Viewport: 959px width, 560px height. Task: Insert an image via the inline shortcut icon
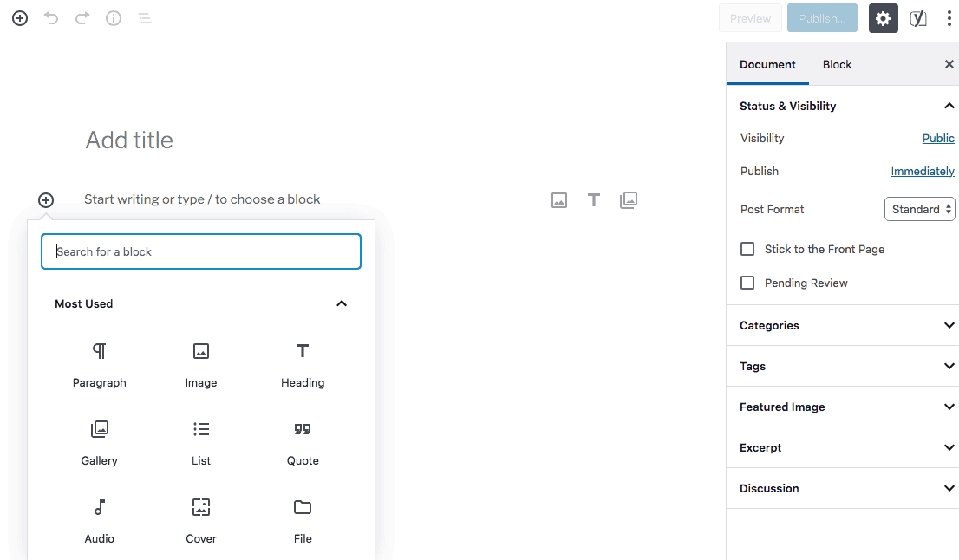pyautogui.click(x=559, y=200)
